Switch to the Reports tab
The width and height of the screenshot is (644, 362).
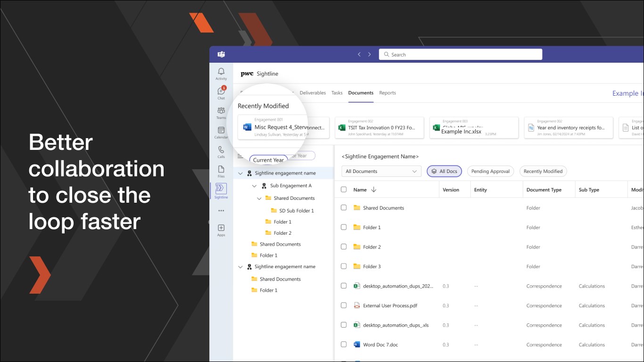[x=388, y=93]
